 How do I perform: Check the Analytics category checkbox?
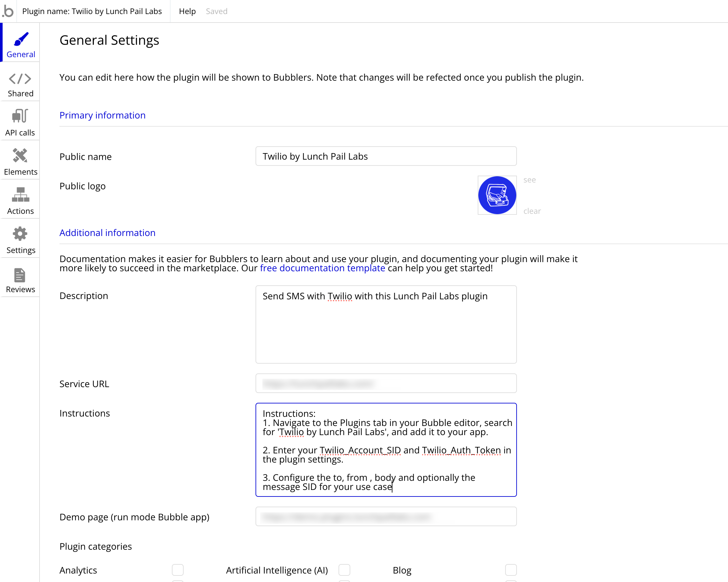point(178,570)
